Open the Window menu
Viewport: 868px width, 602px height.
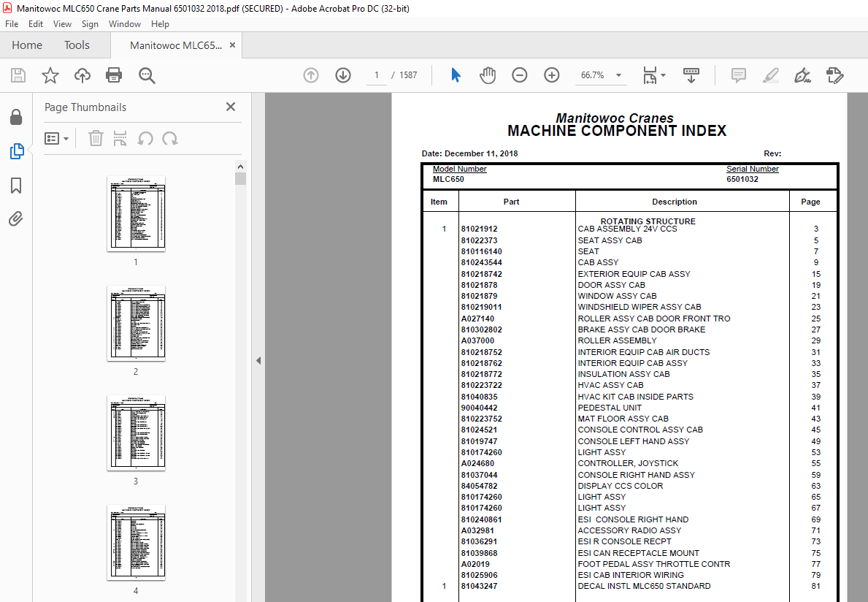pyautogui.click(x=125, y=24)
